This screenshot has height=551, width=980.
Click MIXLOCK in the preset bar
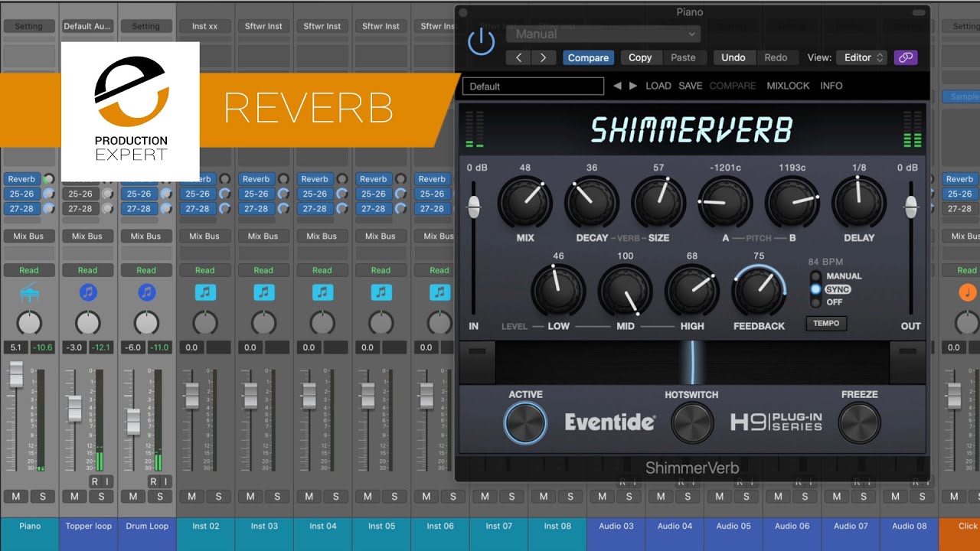(x=788, y=86)
